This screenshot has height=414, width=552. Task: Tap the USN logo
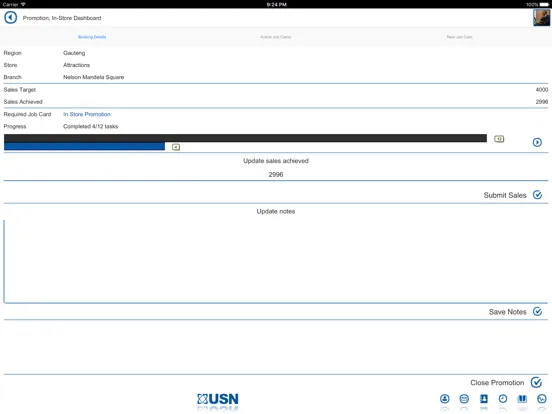pos(218,399)
